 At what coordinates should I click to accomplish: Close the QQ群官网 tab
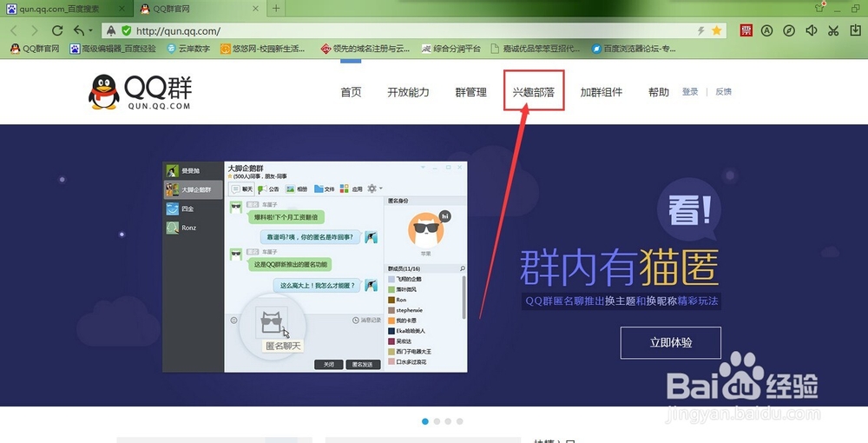(x=255, y=9)
